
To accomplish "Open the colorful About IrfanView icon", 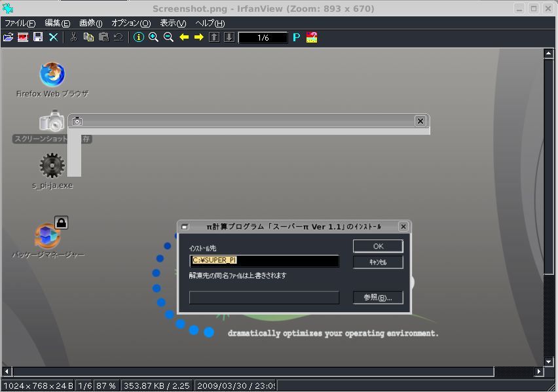I will [312, 37].
